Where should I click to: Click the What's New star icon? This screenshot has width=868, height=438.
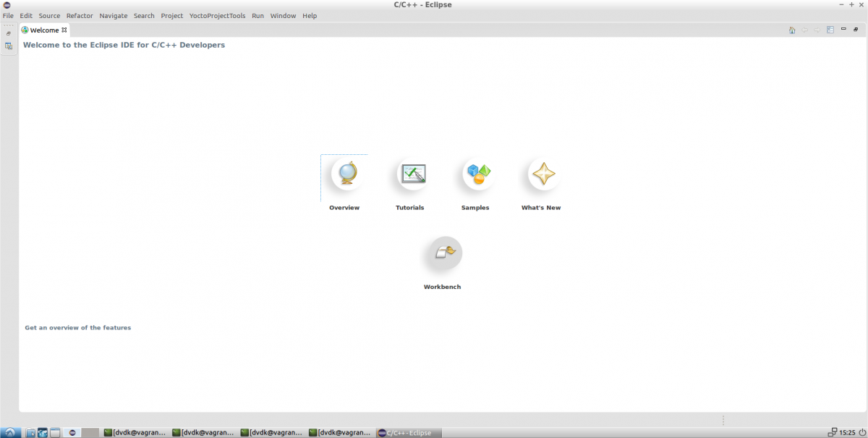coord(543,174)
